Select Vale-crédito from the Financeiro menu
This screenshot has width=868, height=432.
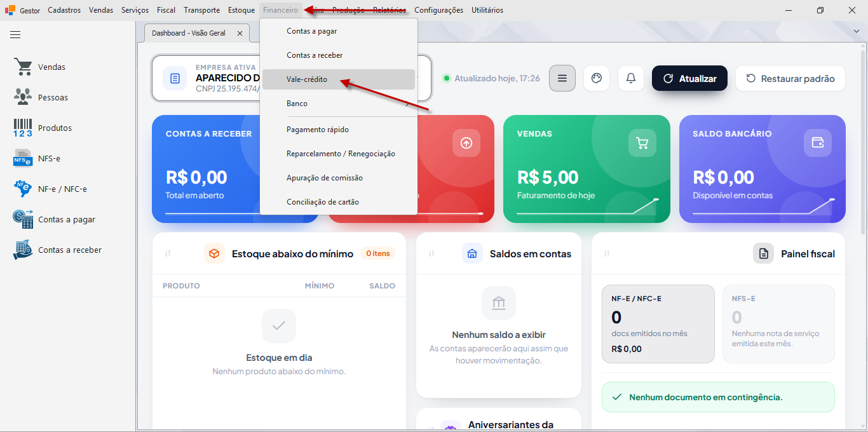(x=339, y=79)
